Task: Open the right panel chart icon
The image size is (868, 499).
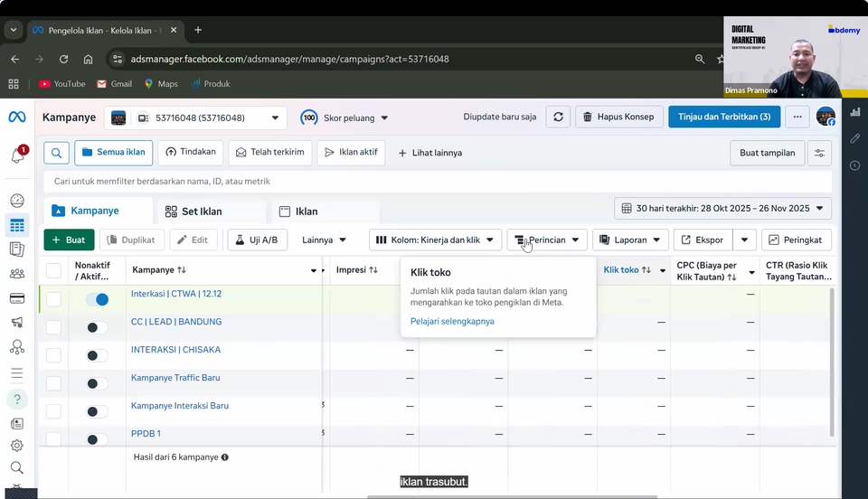Action: tap(855, 112)
